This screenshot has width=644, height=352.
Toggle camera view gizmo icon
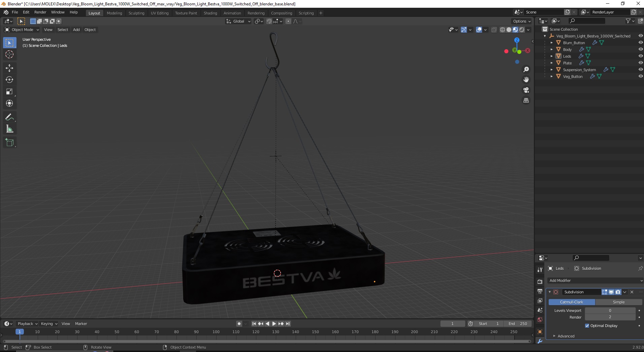point(526,90)
